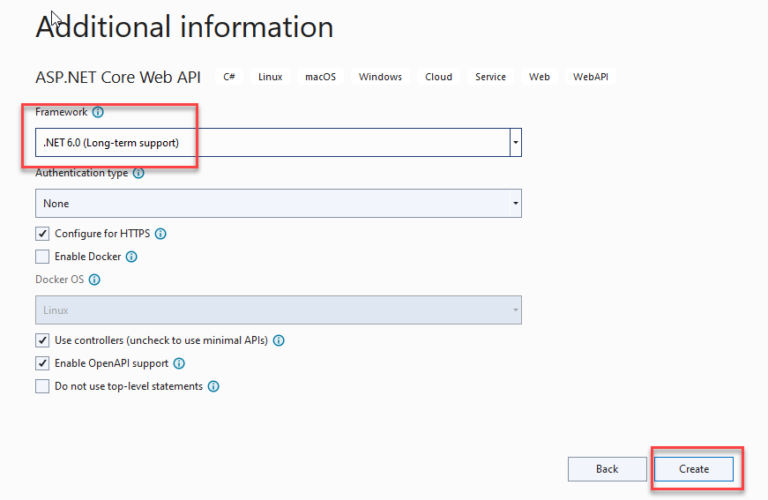The image size is (768, 500).
Task: Open the Framework dropdown arrow
Action: click(515, 143)
